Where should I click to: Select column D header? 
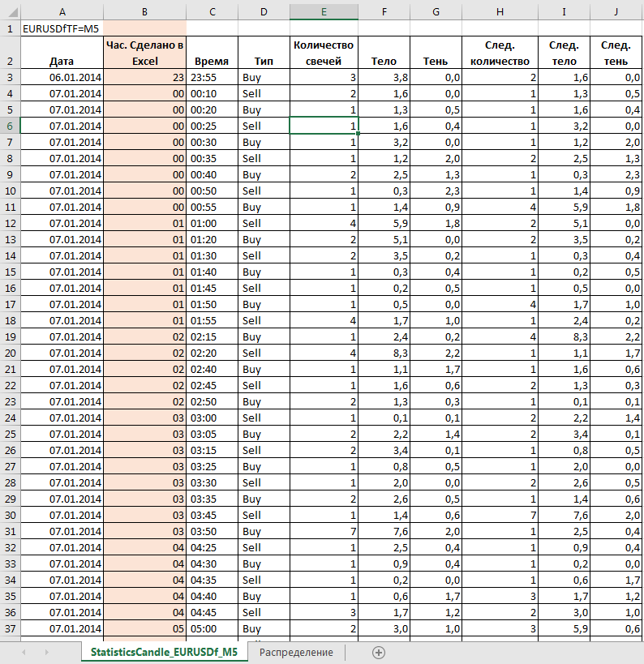point(264,12)
